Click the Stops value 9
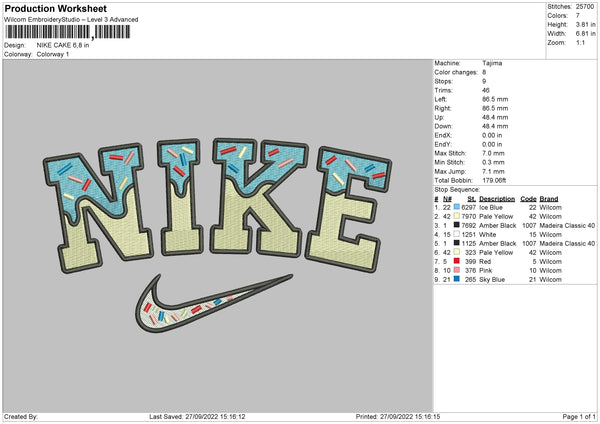Image resolution: width=600 pixels, height=424 pixels. click(484, 81)
